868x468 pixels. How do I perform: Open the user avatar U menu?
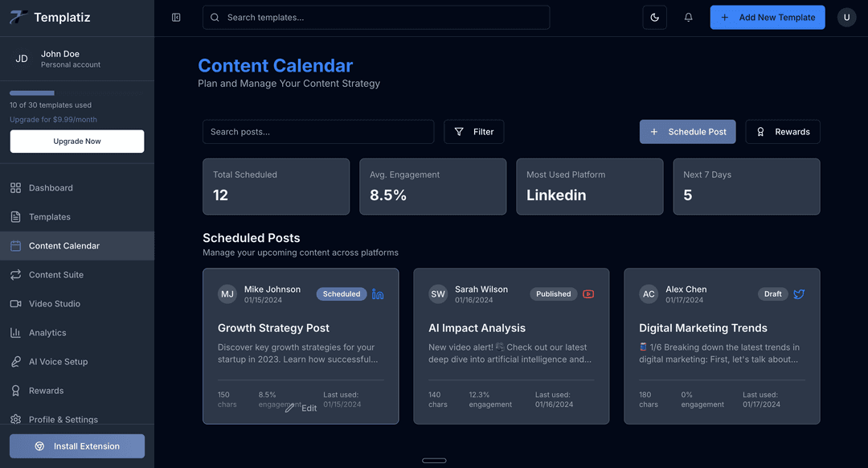[x=846, y=17]
